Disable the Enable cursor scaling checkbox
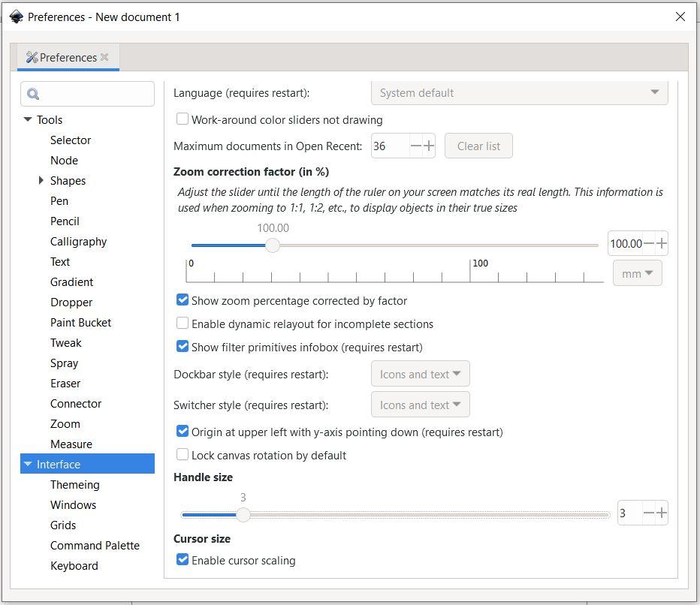The width and height of the screenshot is (700, 605). [183, 559]
